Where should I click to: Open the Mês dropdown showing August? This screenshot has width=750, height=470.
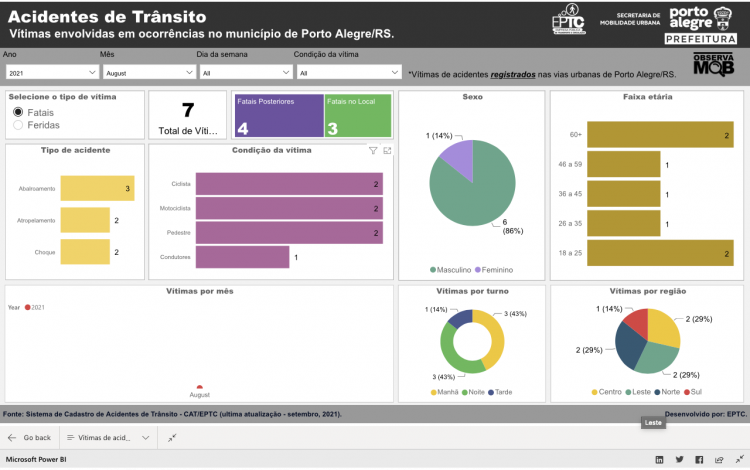(149, 73)
